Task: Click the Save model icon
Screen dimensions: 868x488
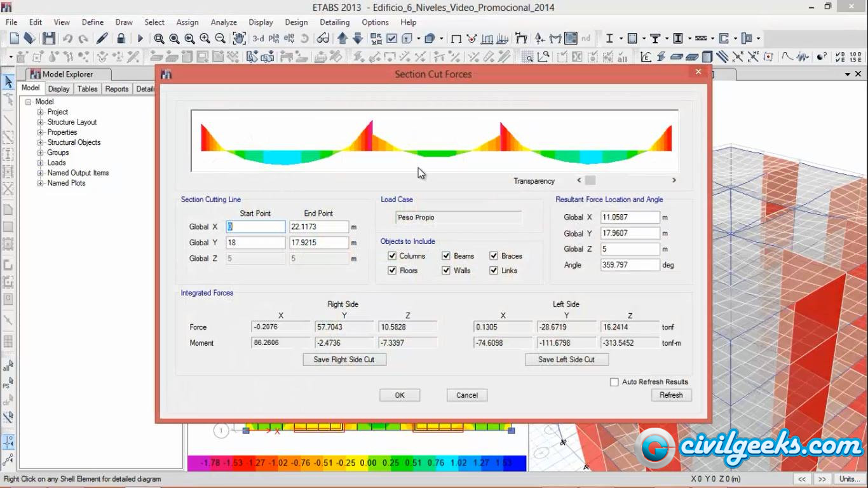Action: pyautogui.click(x=49, y=39)
